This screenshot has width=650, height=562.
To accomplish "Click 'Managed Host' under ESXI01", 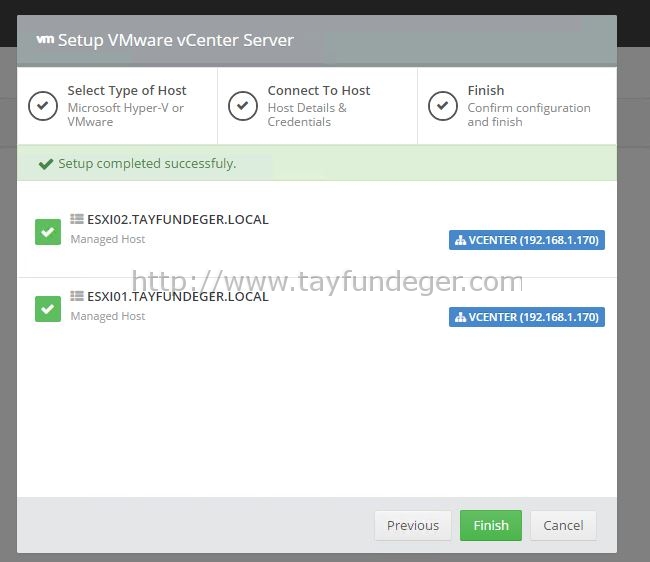I will (x=108, y=316).
